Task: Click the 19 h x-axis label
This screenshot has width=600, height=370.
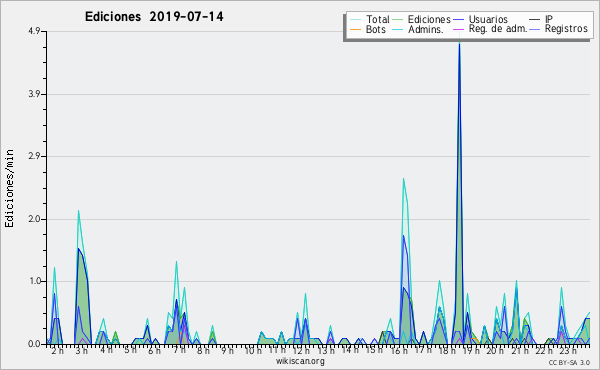Action: pos(471,350)
